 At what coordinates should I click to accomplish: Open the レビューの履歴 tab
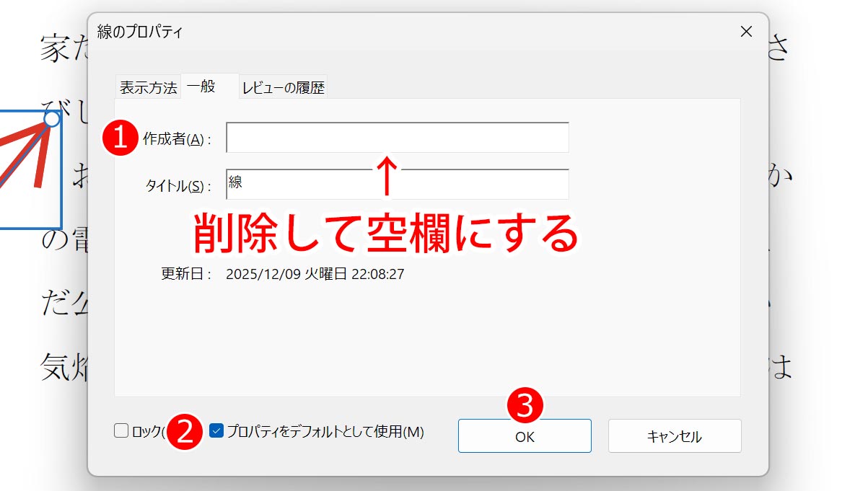(283, 88)
